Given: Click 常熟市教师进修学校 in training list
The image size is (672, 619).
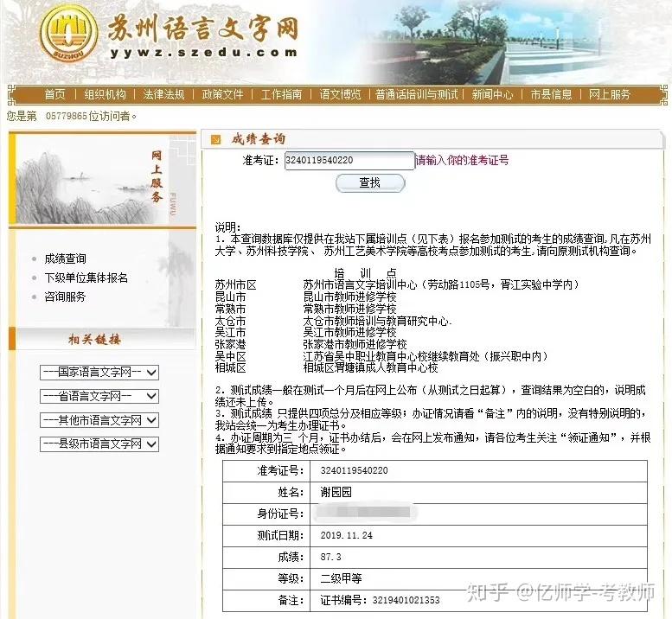Looking at the screenshot, I should pyautogui.click(x=349, y=309).
